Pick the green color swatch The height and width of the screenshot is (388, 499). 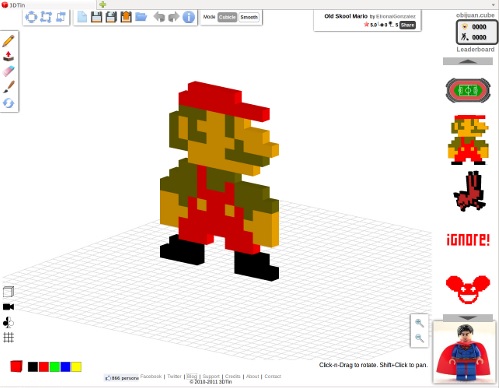click(x=55, y=367)
